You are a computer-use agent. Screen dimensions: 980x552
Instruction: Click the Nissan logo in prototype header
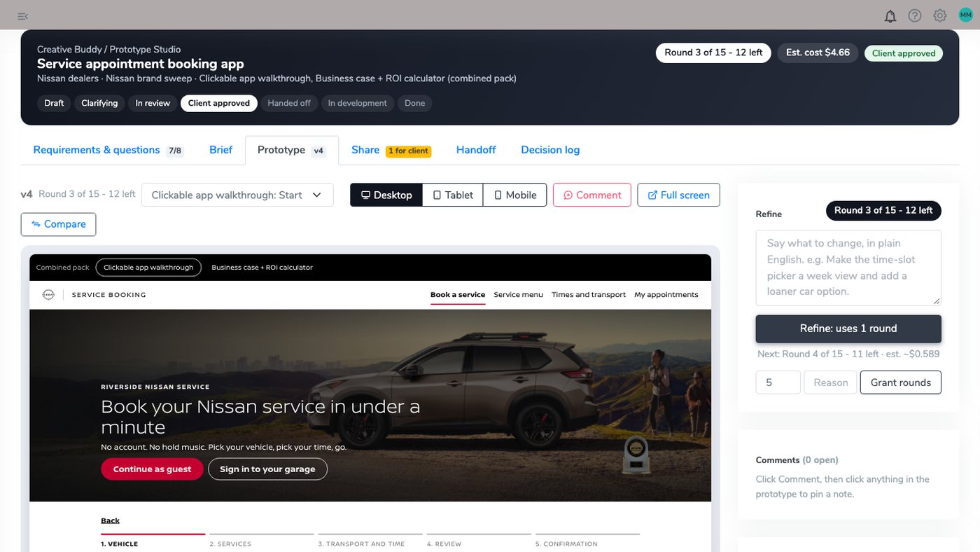[48, 295]
